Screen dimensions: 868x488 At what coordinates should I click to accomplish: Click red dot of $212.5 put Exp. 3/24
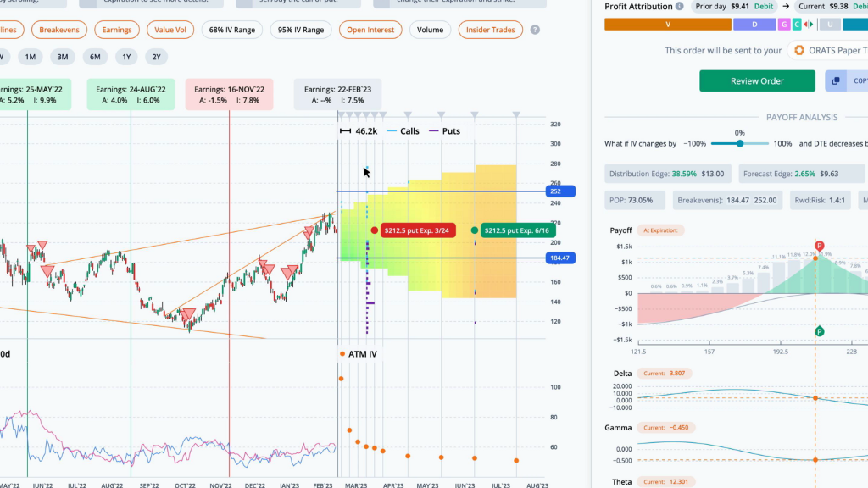(x=375, y=230)
